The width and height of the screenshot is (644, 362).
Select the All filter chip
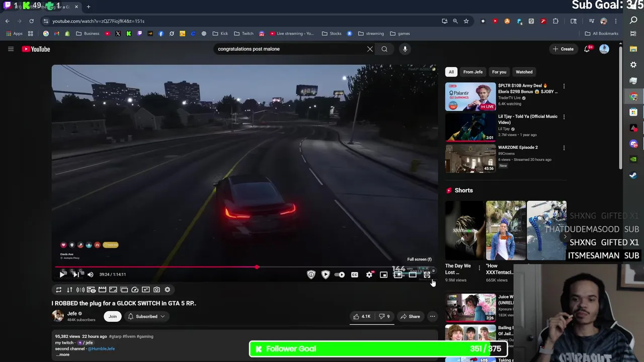pos(451,72)
